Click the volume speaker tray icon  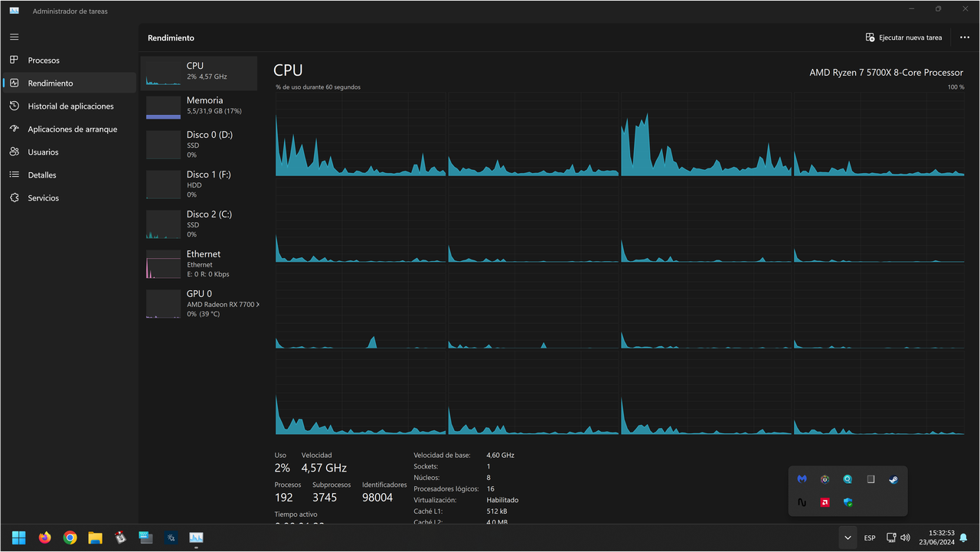tap(905, 537)
